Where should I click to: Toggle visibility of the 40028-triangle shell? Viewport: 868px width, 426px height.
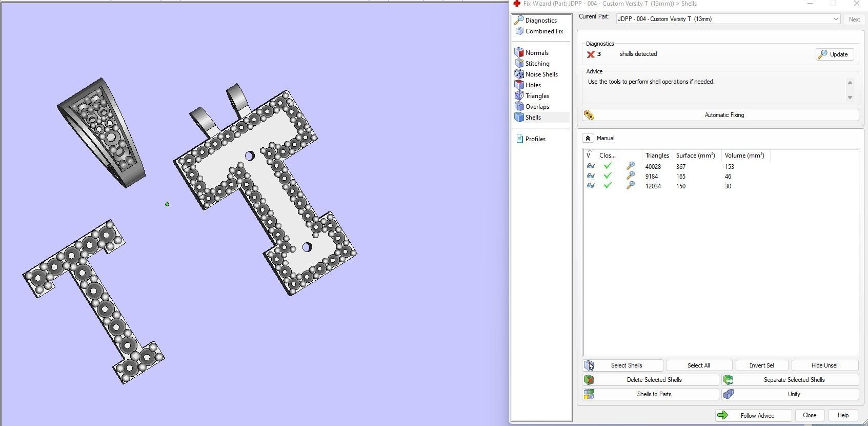pyautogui.click(x=591, y=166)
